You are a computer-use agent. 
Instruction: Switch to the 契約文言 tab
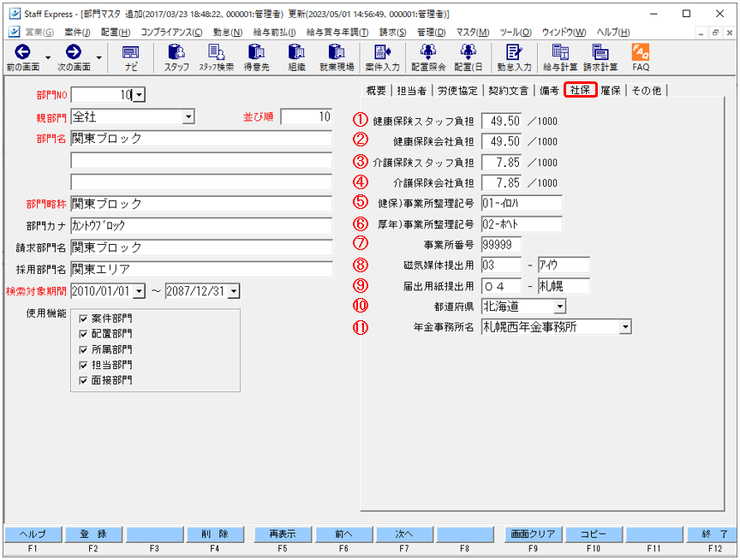(508, 90)
